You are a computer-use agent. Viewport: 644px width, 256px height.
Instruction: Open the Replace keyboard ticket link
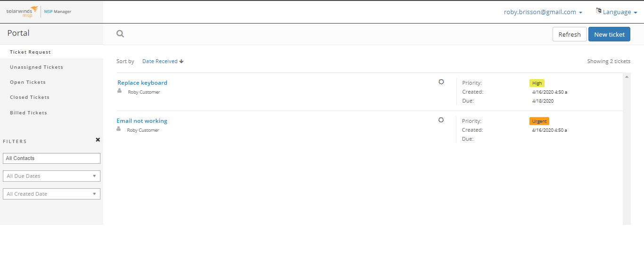[x=142, y=83]
